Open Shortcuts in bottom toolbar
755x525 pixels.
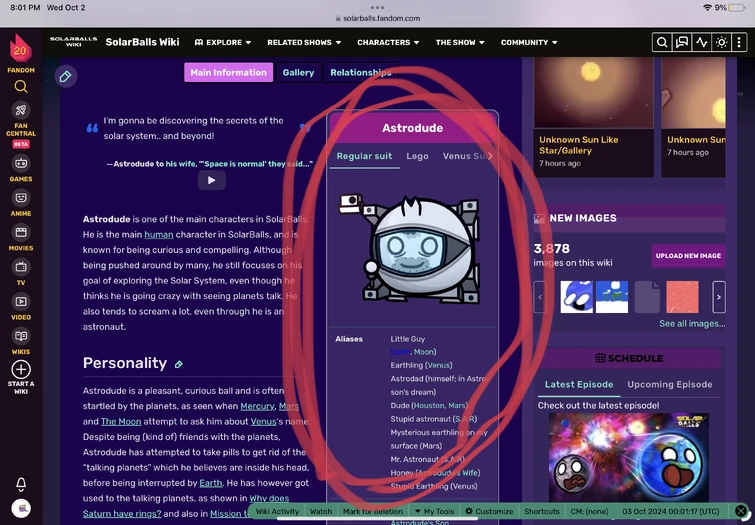pyautogui.click(x=542, y=512)
